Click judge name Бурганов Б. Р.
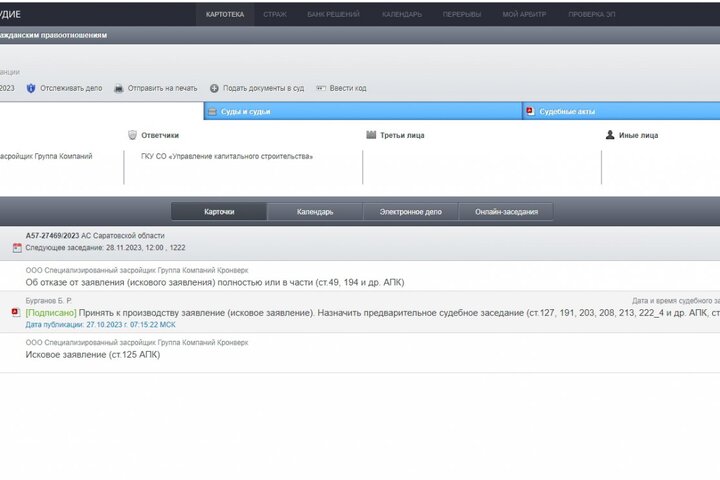The width and height of the screenshot is (720, 480). click(49, 301)
